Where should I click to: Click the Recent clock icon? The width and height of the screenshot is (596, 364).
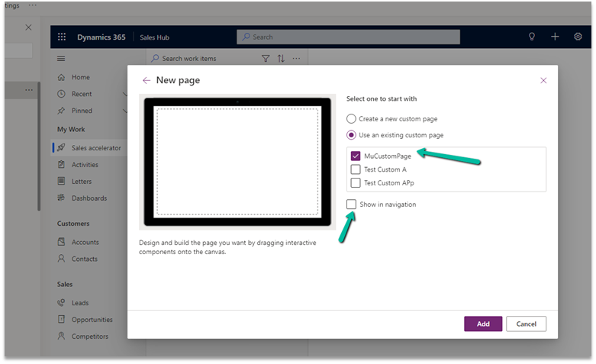(61, 94)
